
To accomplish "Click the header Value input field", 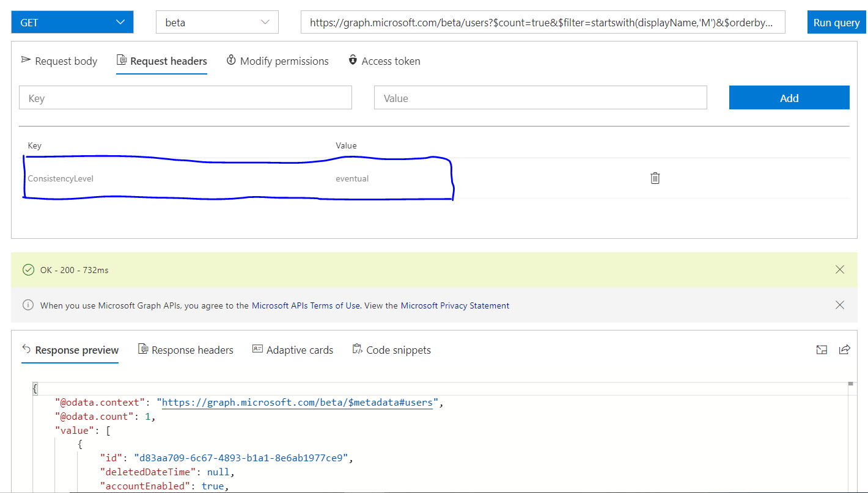I will pos(540,98).
